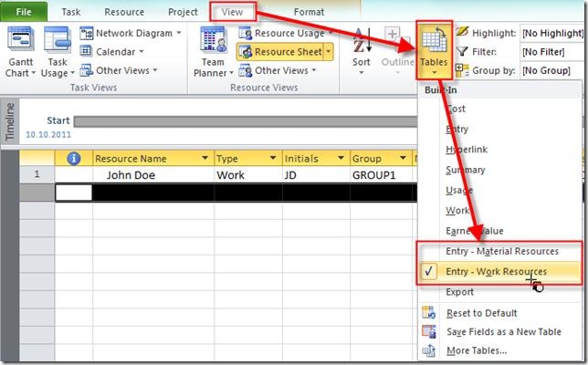This screenshot has width=588, height=365.
Task: Click More Tables... at menu bottom
Action: (x=476, y=350)
